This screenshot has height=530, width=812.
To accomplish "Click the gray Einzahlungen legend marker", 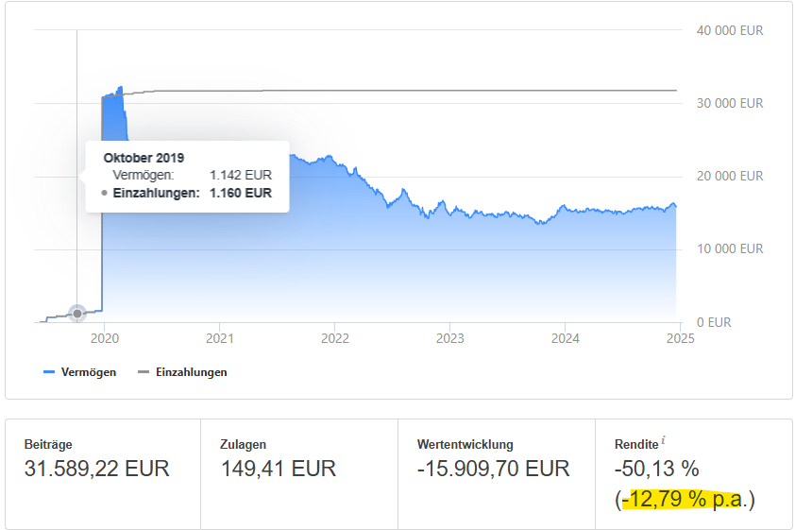I will (144, 372).
